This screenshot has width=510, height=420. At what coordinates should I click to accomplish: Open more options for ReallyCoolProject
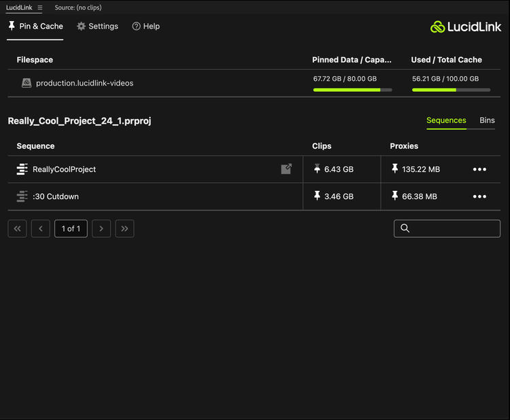(479, 169)
